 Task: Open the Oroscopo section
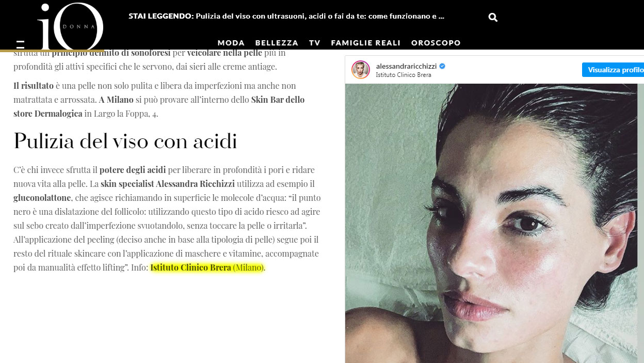[436, 43]
